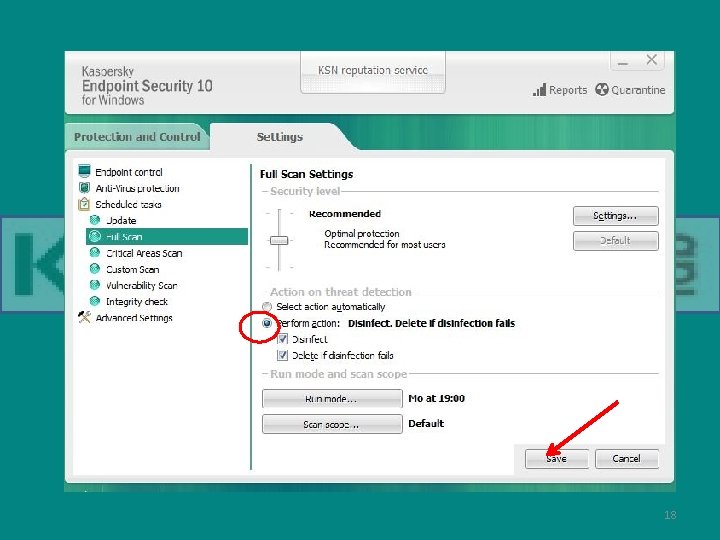Switch to Protection and Control tab
720x540 pixels.
coord(137,137)
